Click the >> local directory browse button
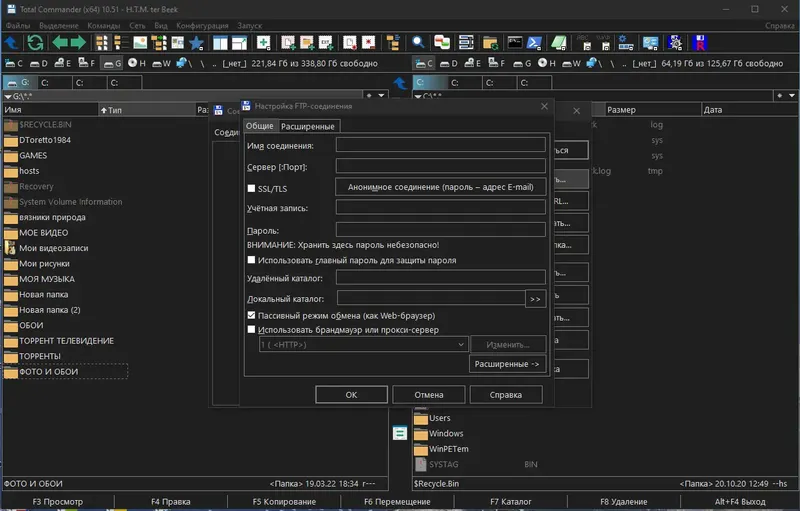Screen dimensions: 800x511 (535, 299)
